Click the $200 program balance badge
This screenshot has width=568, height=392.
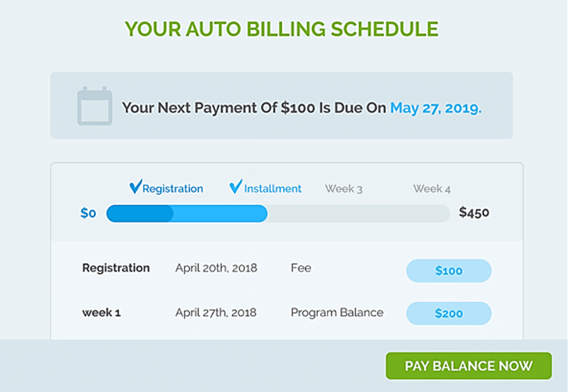pos(448,314)
